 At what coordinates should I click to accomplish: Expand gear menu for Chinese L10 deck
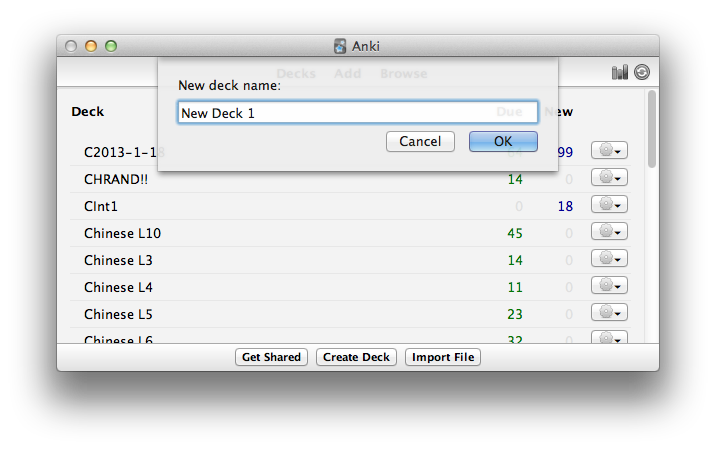(609, 231)
